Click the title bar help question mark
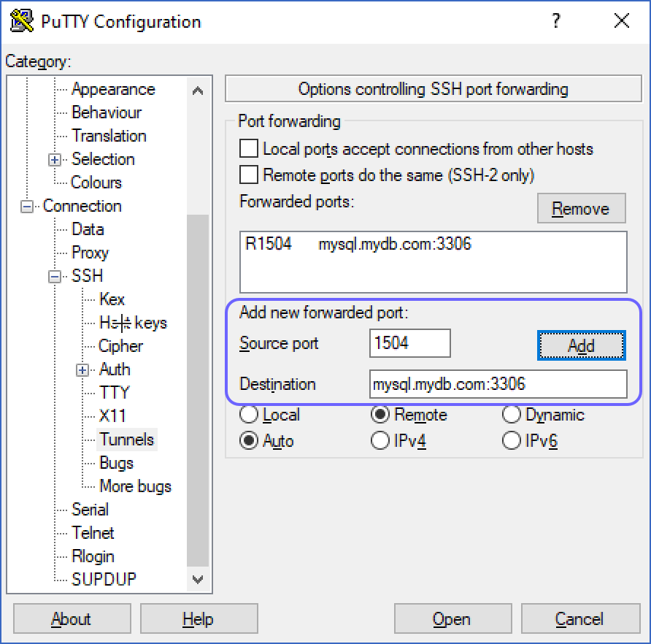This screenshot has height=644, width=651. point(556,21)
